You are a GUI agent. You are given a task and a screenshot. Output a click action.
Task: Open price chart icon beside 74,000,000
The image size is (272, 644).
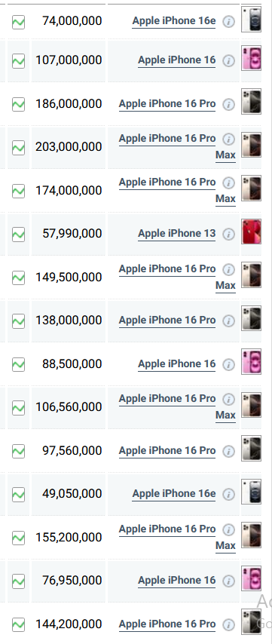click(x=19, y=22)
